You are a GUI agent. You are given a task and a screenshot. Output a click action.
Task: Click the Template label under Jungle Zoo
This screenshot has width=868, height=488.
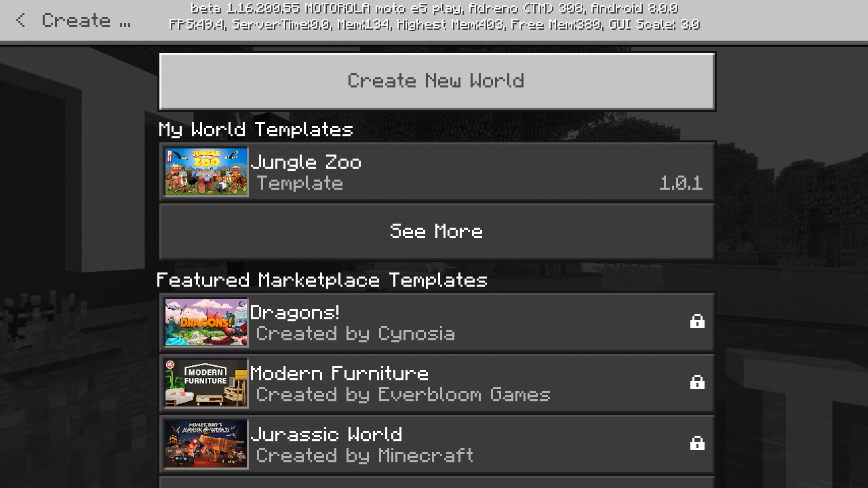click(300, 183)
